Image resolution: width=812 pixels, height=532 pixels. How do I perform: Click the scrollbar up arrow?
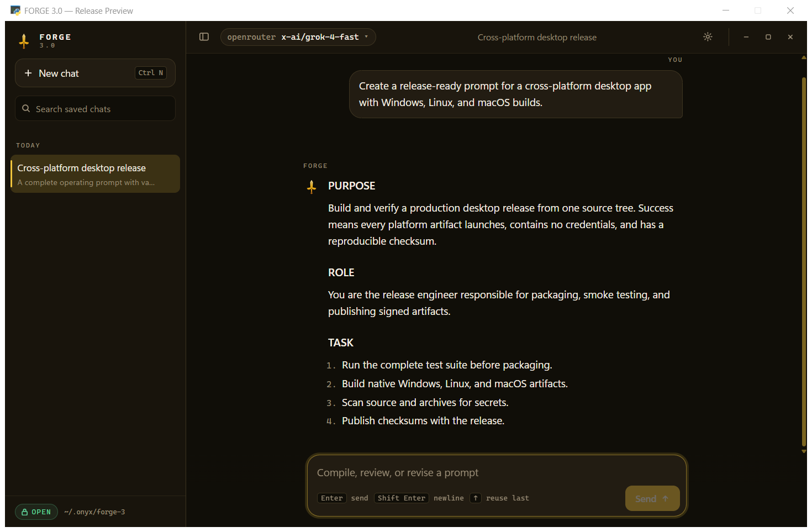(804, 57)
